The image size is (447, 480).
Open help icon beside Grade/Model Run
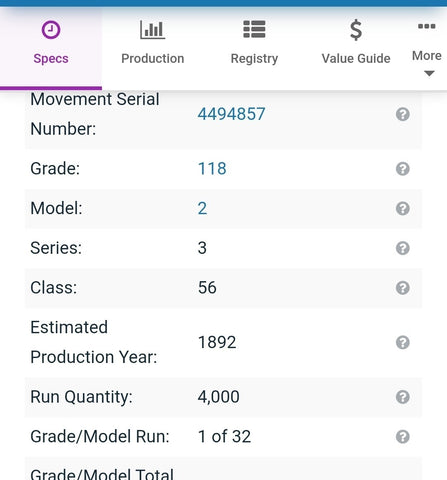click(x=403, y=437)
